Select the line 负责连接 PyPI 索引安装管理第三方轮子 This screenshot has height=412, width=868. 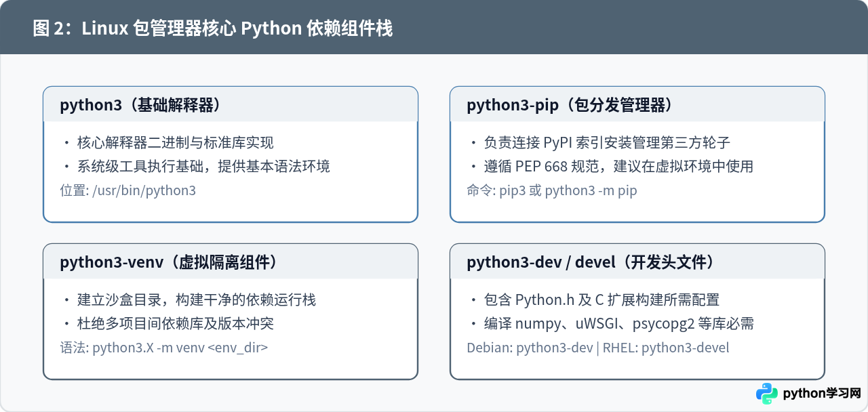(x=607, y=143)
